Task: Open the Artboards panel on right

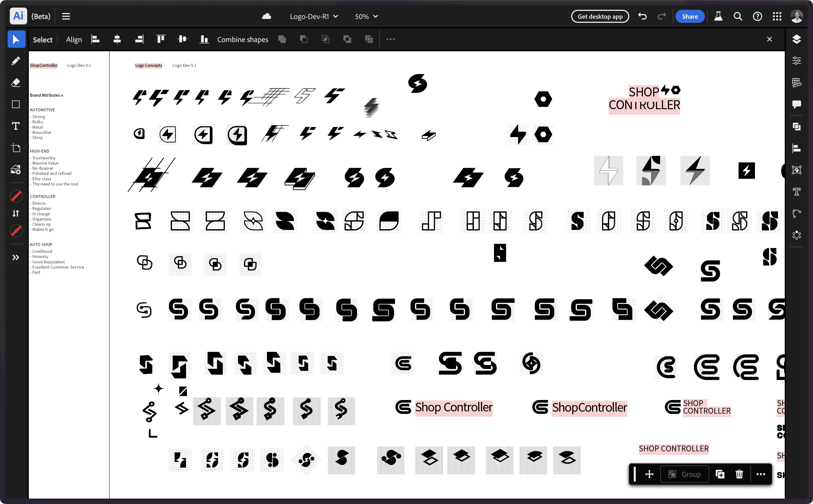Action: (797, 170)
